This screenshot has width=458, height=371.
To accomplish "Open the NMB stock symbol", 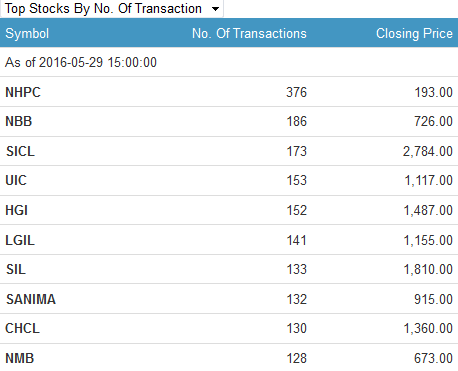I will pos(20,358).
